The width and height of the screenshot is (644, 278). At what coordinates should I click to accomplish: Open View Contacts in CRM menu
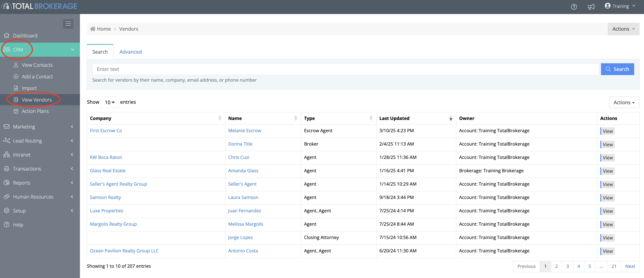(x=37, y=65)
